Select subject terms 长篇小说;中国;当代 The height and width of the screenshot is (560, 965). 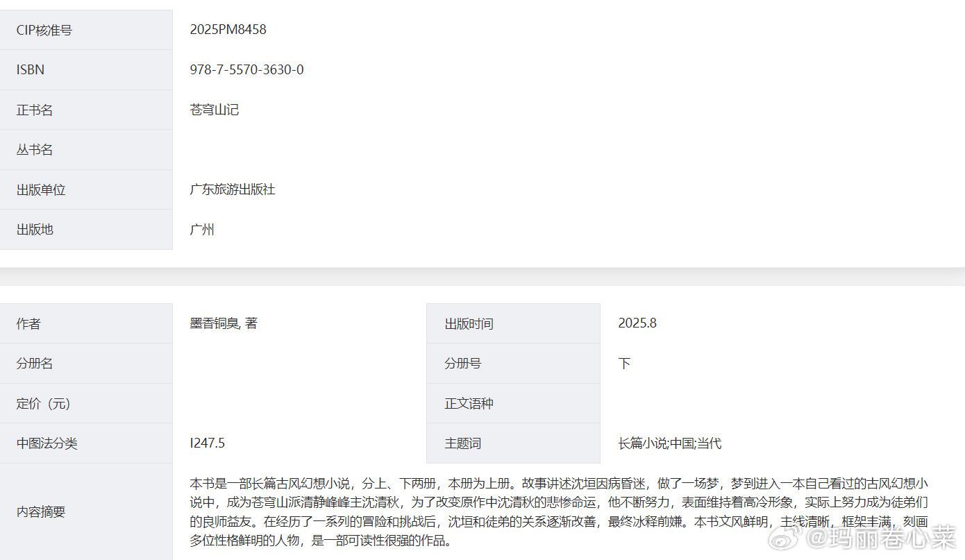670,443
